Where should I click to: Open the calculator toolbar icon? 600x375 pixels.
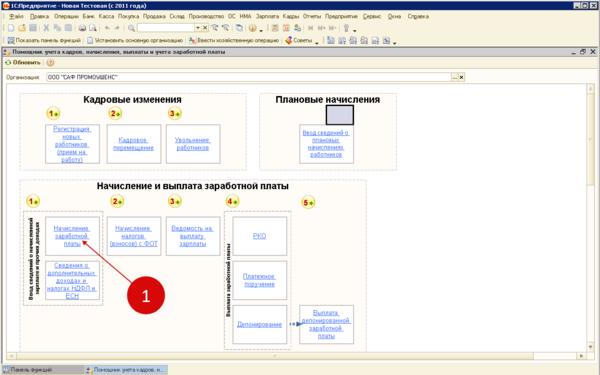pyautogui.click(x=275, y=28)
